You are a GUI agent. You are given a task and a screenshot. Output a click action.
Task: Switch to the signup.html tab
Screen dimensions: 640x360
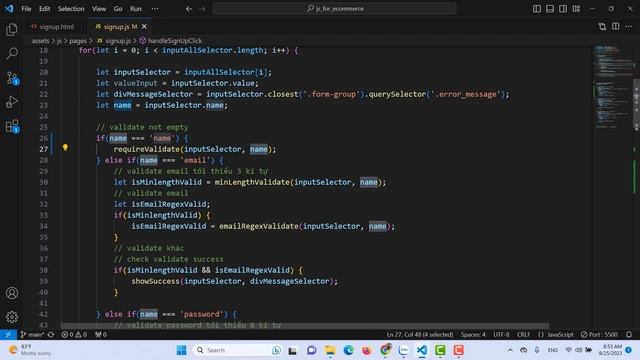56,27
